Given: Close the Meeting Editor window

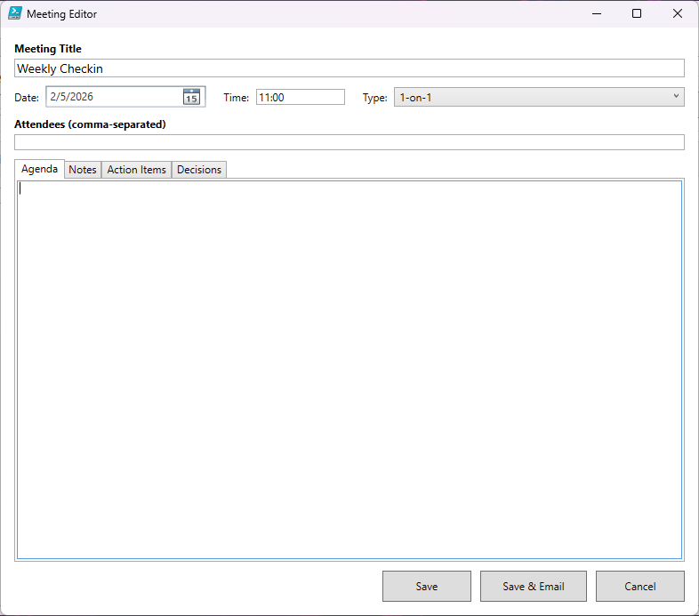Looking at the screenshot, I should coord(677,14).
